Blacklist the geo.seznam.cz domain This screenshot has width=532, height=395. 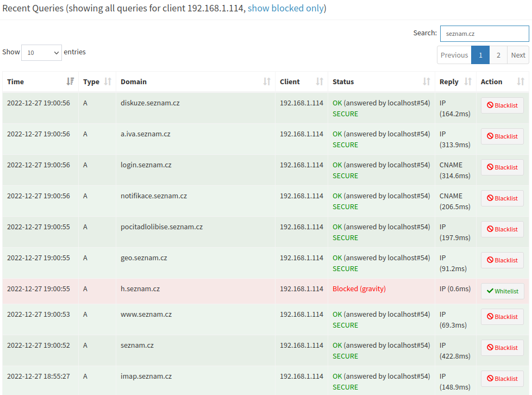point(502,260)
